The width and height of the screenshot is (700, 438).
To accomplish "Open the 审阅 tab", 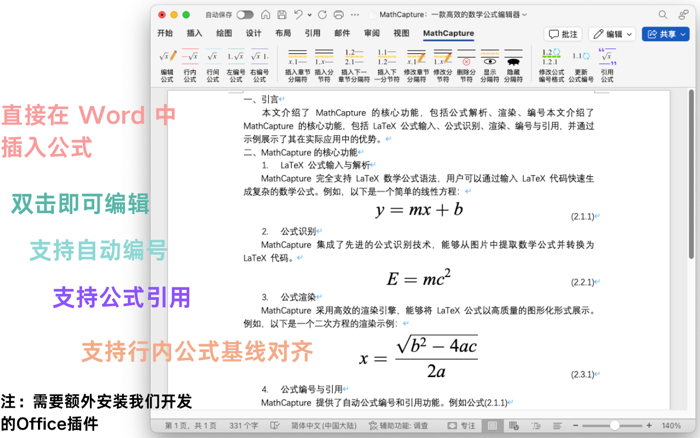I will [372, 33].
